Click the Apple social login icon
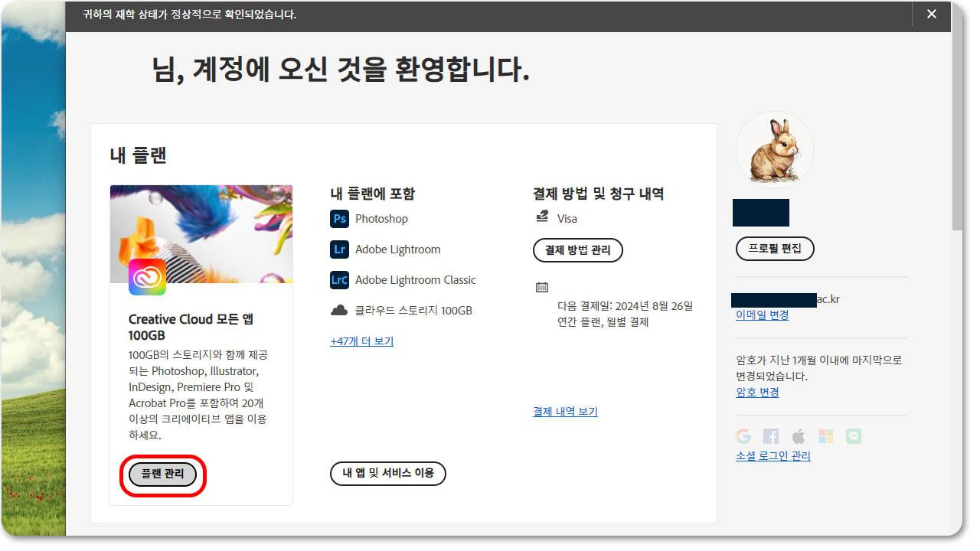The height and width of the screenshot is (551, 980). click(799, 436)
